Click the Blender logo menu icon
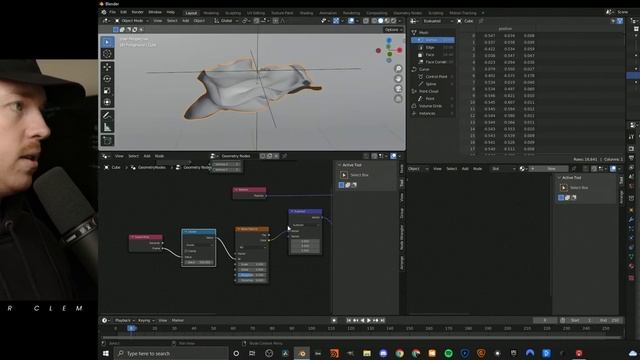This screenshot has width=640, height=360. pos(104,12)
